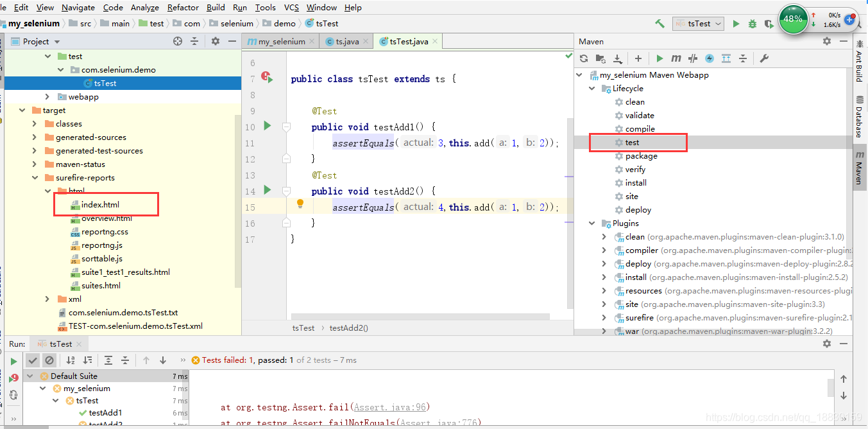The height and width of the screenshot is (429, 868).
Task: Run with coverage shield icon
Action: click(769, 24)
